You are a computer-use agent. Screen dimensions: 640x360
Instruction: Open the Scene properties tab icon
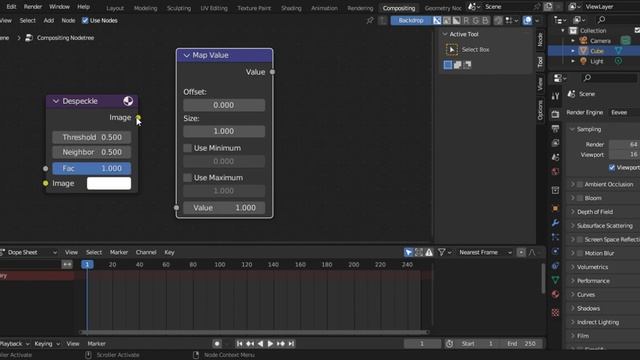[x=555, y=158]
